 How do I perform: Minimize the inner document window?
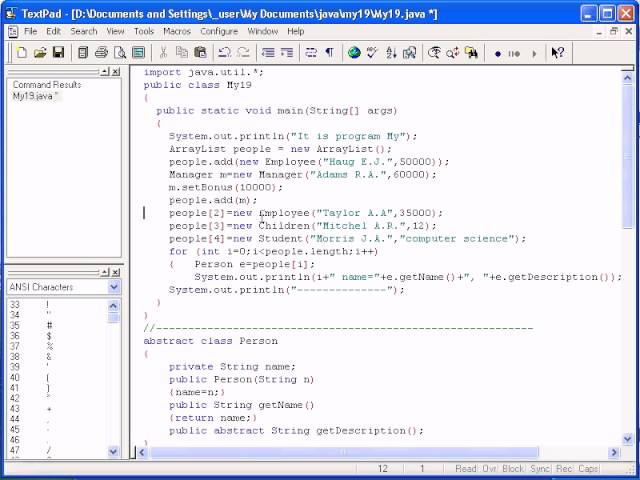pos(599,31)
